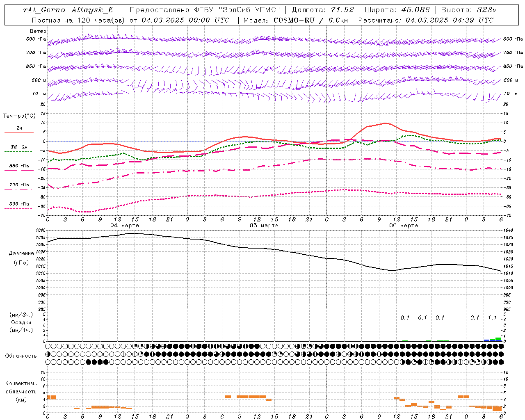Viewport: 525px width, 420px height.
Task: Click the '(мм/1ч.)' precipitation unit label
Action: [x=21, y=330]
